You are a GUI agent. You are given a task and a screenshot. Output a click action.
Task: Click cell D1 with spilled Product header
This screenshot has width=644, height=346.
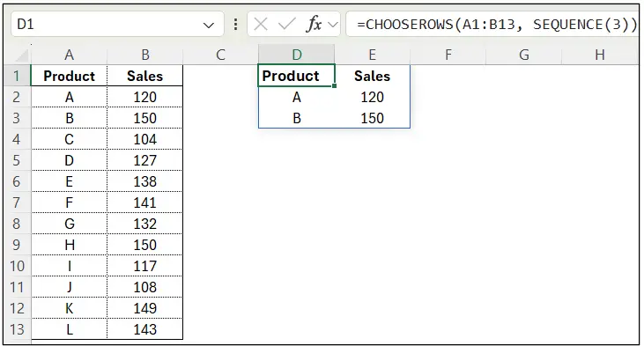[297, 76]
